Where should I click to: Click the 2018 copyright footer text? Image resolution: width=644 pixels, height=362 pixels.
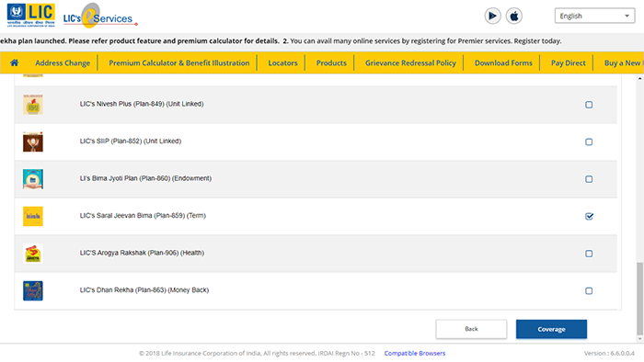257,354
